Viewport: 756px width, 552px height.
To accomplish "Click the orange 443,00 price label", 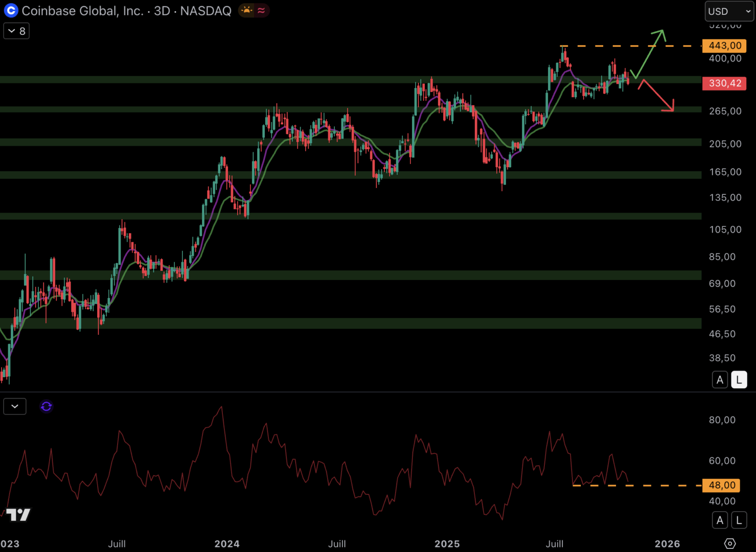I will [724, 46].
